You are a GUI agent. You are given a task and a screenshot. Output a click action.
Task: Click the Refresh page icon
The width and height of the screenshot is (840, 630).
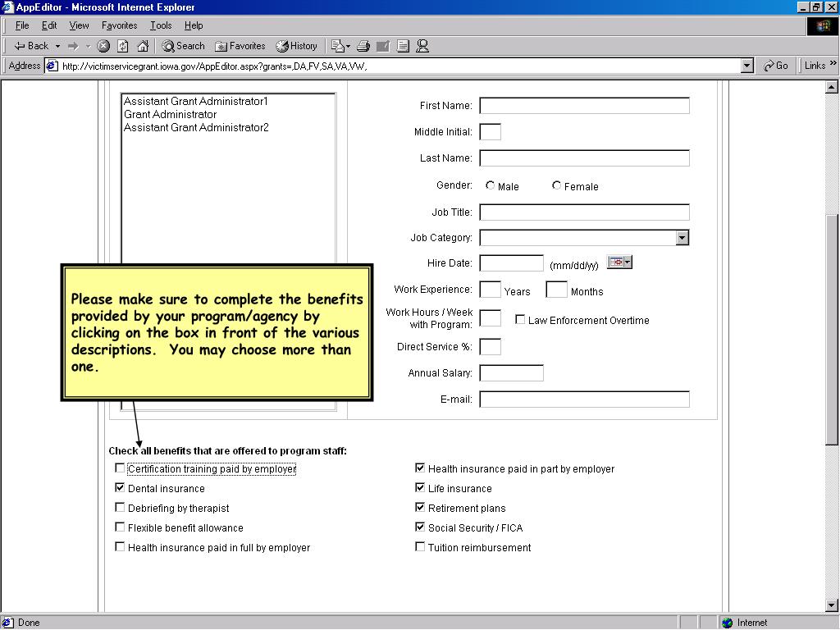pyautogui.click(x=123, y=46)
